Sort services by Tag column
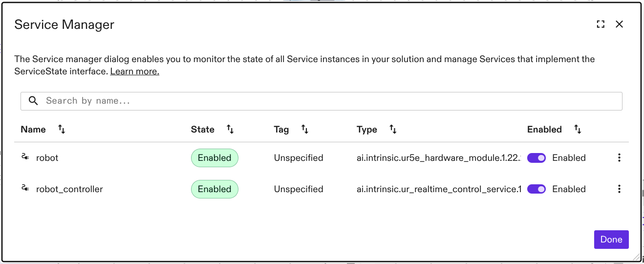644x264 pixels. click(x=304, y=129)
